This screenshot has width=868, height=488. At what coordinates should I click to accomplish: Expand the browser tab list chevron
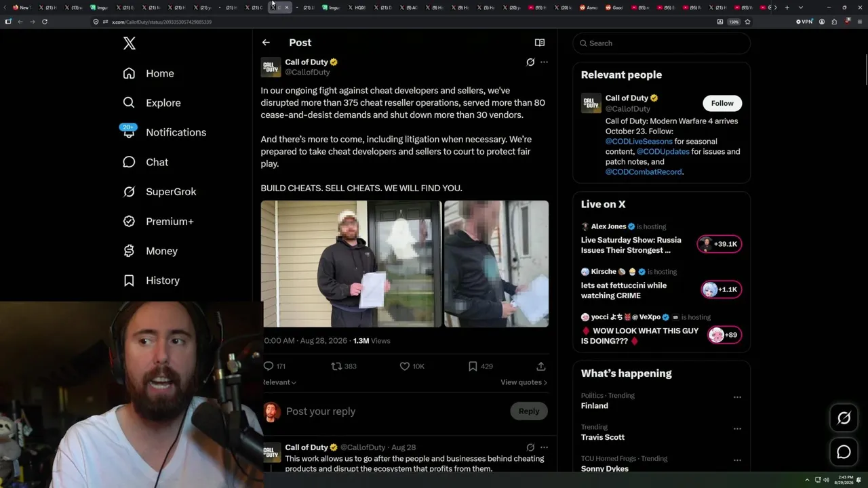click(801, 7)
